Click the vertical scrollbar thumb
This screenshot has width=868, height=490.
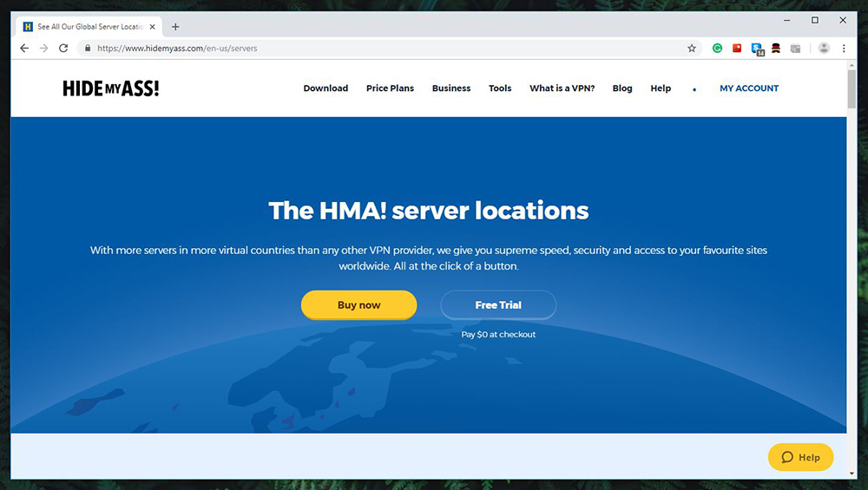[x=852, y=89]
